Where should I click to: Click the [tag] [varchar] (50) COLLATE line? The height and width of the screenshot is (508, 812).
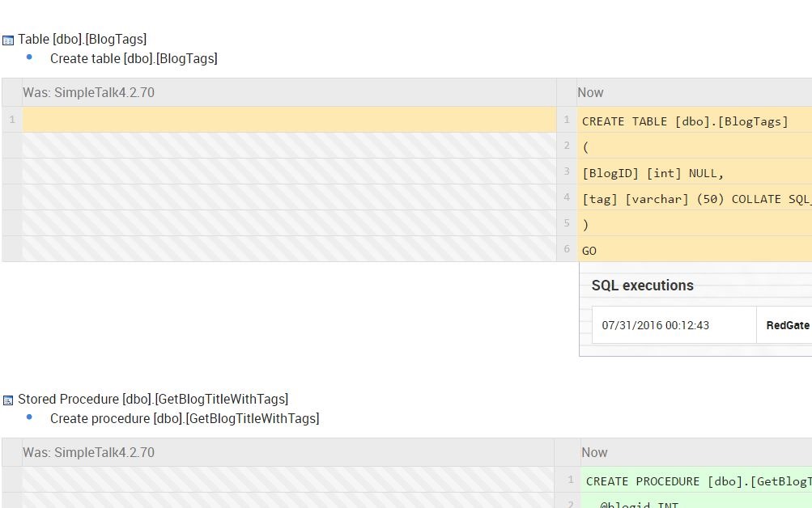tap(696, 199)
